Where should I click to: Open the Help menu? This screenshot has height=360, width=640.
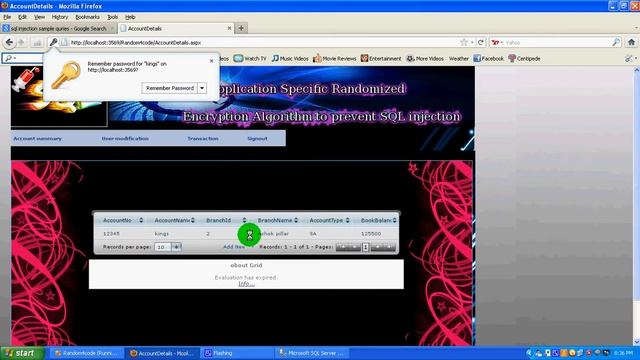pyautogui.click(x=130, y=17)
